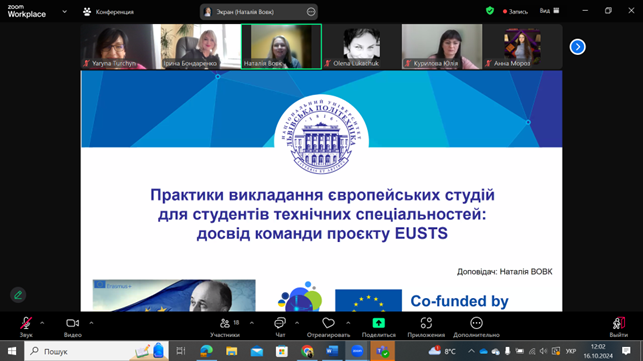Open the Windows Start menu
This screenshot has width=643, height=361.
[12, 351]
